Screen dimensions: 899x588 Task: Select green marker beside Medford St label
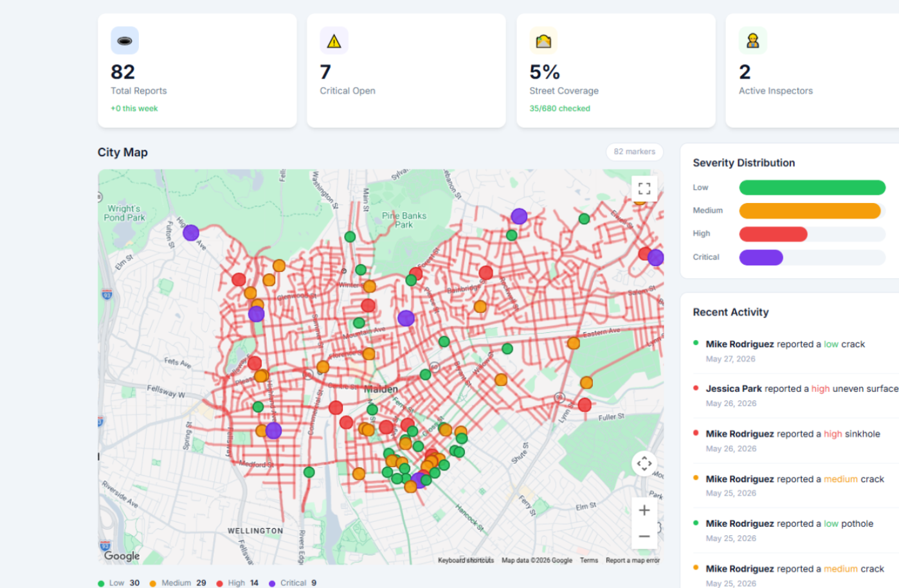click(x=309, y=472)
